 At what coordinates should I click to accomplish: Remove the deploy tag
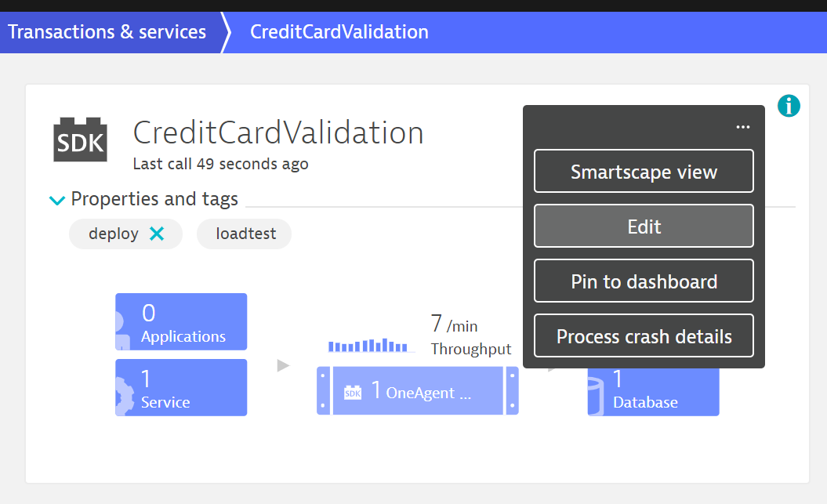[x=157, y=234]
